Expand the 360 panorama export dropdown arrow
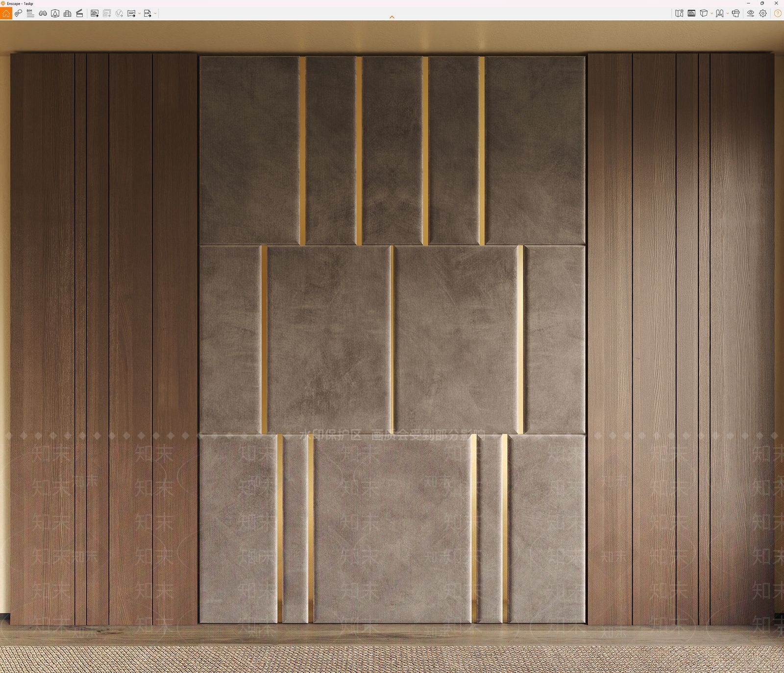Screen dimensions: 784x673 (139, 14)
